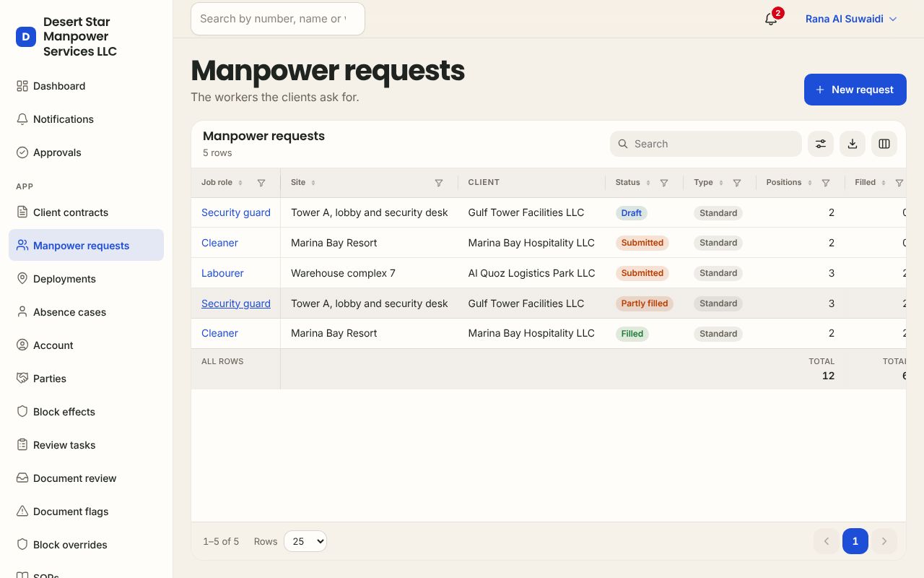Click Gulf Tower Facilities LLC in Draft row

pyautogui.click(x=526, y=212)
